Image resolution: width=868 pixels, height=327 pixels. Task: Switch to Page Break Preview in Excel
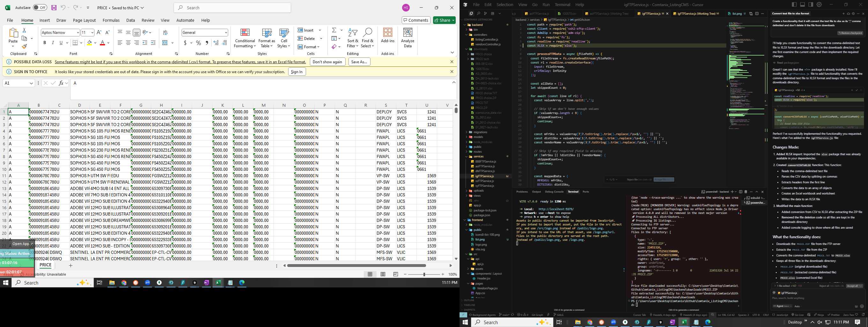396,274
